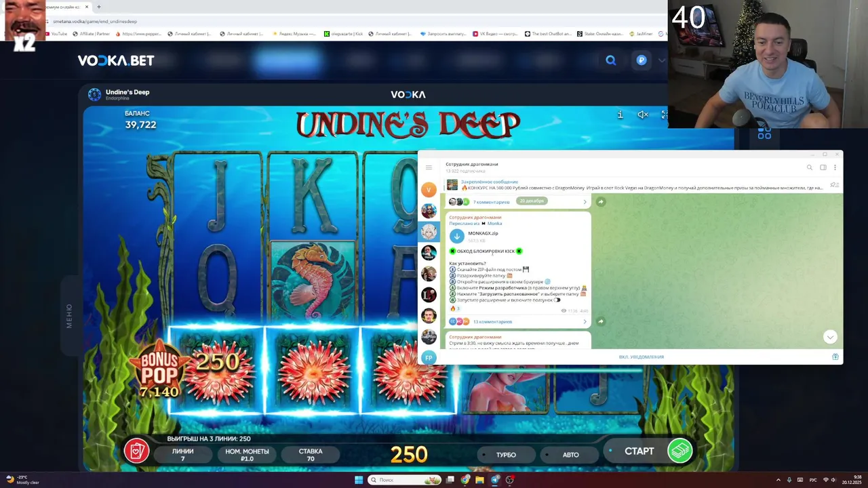The width and height of the screenshot is (868, 488).
Task: Select orange 'V' chat in Telegram sidebar
Action: tap(429, 190)
